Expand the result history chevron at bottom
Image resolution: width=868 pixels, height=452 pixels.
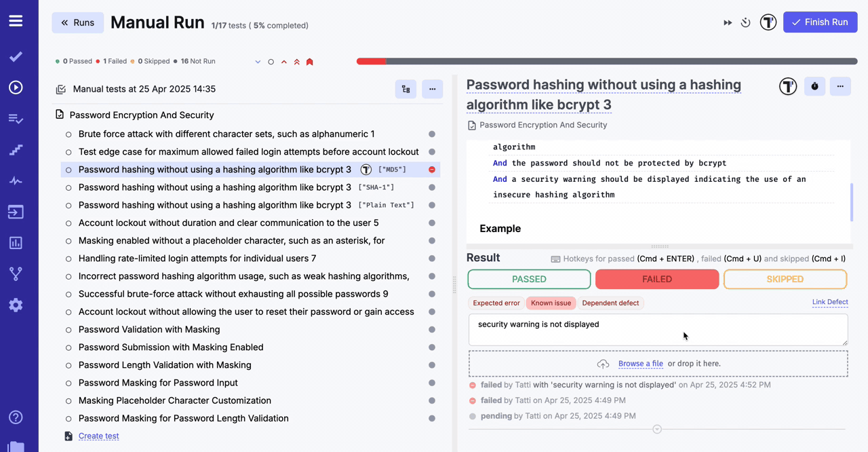tap(657, 429)
